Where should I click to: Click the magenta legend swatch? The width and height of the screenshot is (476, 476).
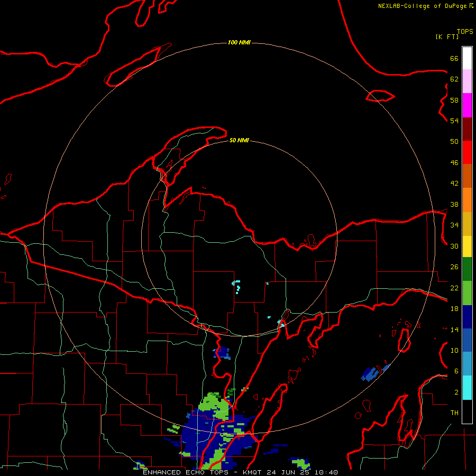(467, 105)
